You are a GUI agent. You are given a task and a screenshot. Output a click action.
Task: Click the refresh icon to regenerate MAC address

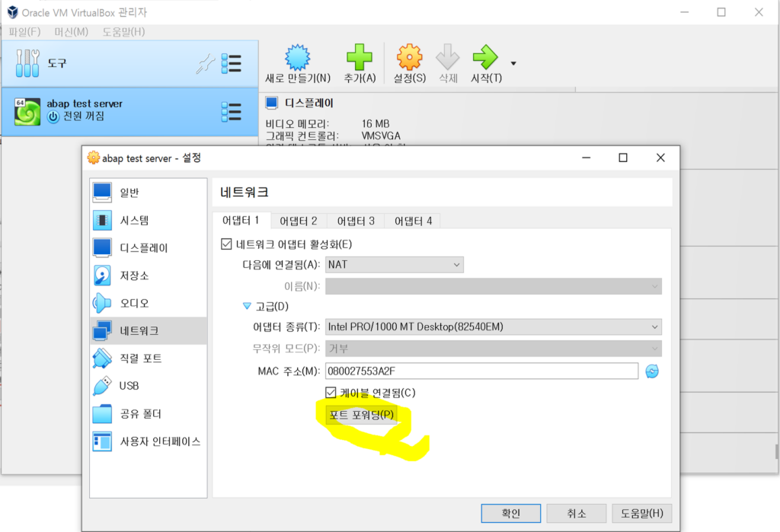pyautogui.click(x=652, y=371)
